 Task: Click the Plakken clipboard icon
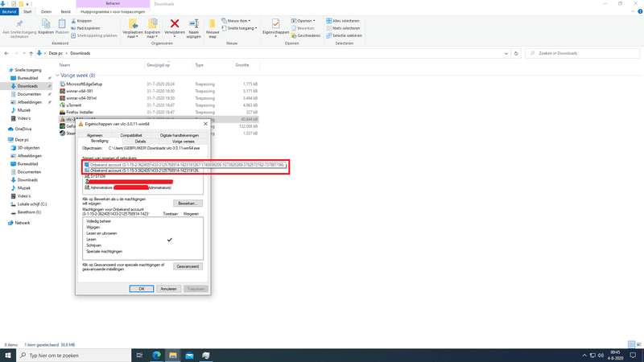[62, 24]
